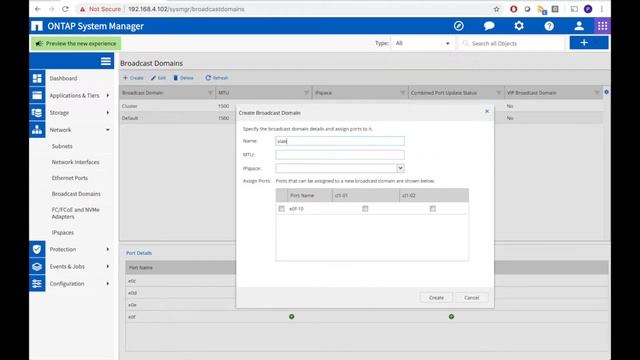
Task: Open the table column settings gear
Action: (x=607, y=92)
